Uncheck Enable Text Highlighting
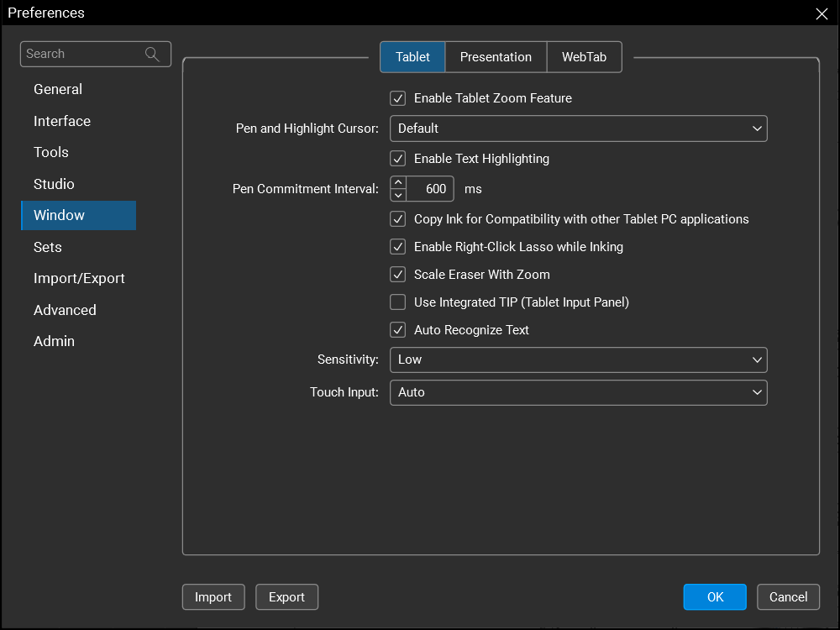The height and width of the screenshot is (630, 840). (x=398, y=159)
